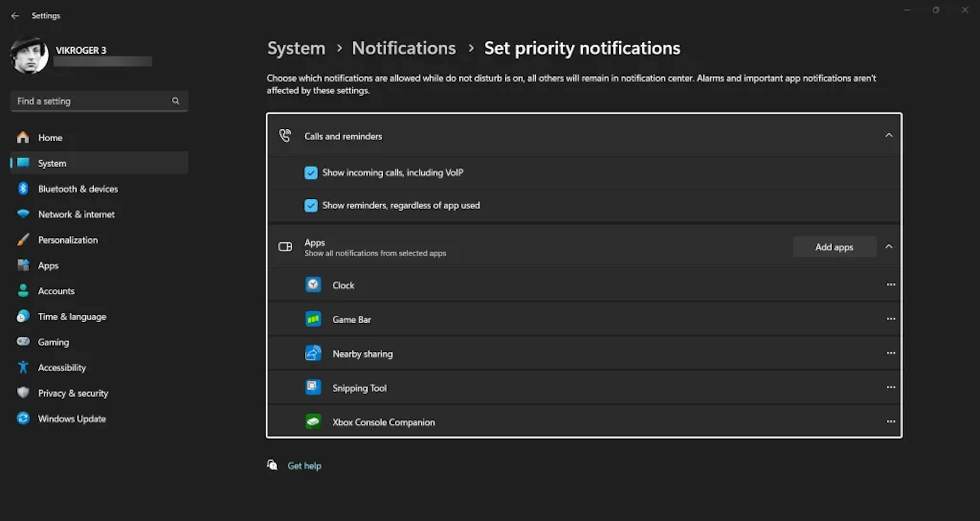The height and width of the screenshot is (521, 980).
Task: Uncheck Show reminders, regardless of app
Action: point(311,205)
